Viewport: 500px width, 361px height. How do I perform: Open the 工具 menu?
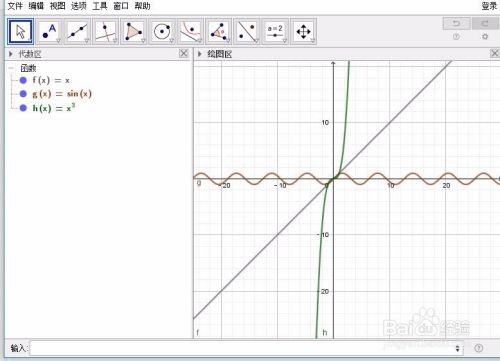[100, 6]
